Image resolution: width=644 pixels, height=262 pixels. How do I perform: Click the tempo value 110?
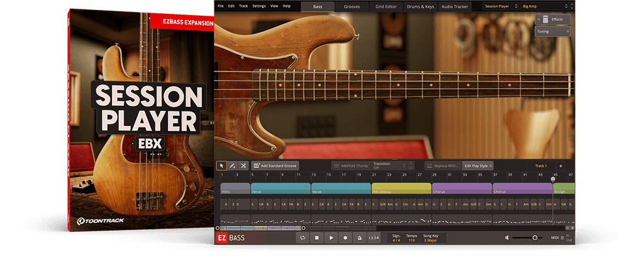click(x=411, y=240)
